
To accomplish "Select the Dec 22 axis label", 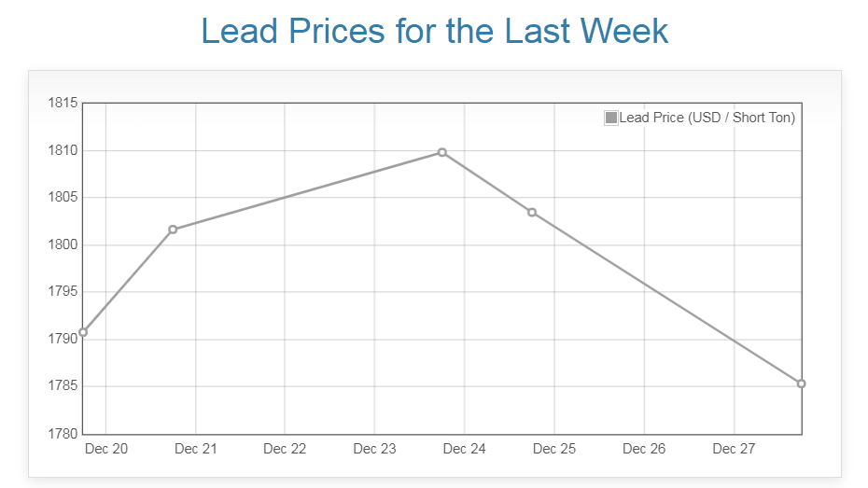I will click(285, 449).
